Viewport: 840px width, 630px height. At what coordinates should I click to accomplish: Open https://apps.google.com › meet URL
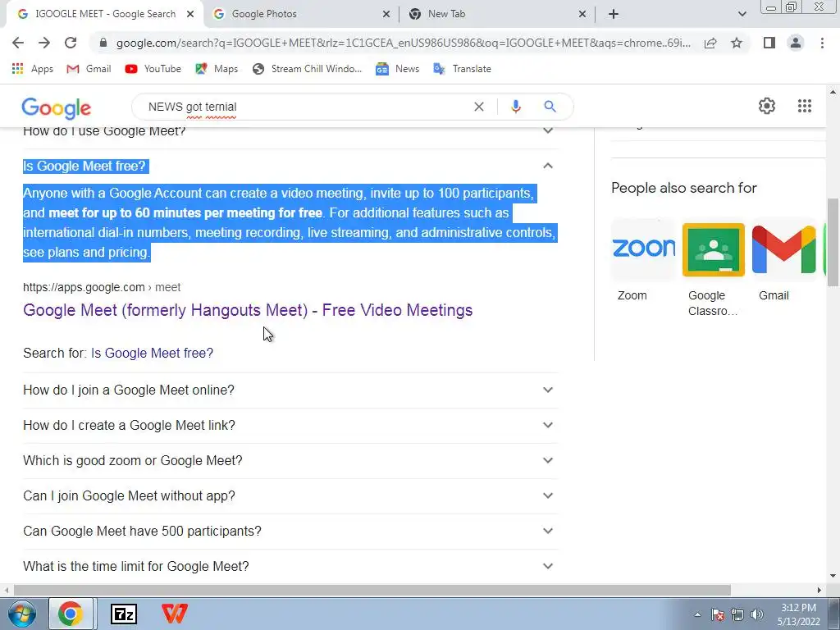102,287
